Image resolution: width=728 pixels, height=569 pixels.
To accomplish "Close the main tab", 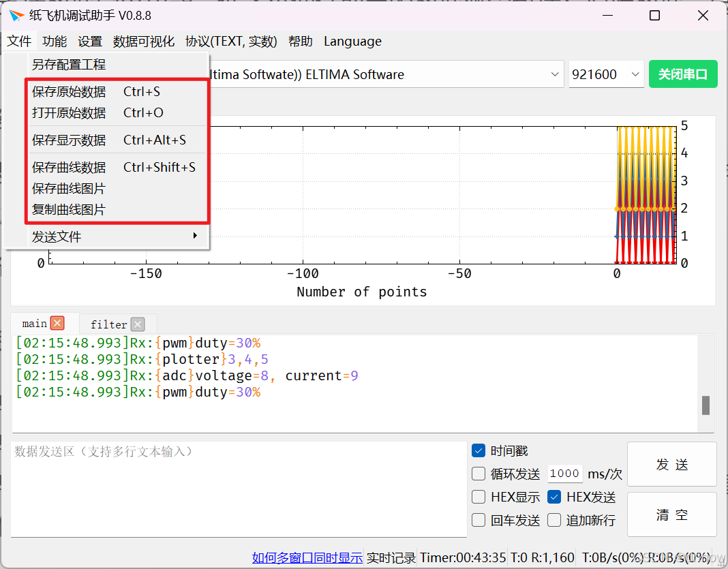I will [x=57, y=323].
